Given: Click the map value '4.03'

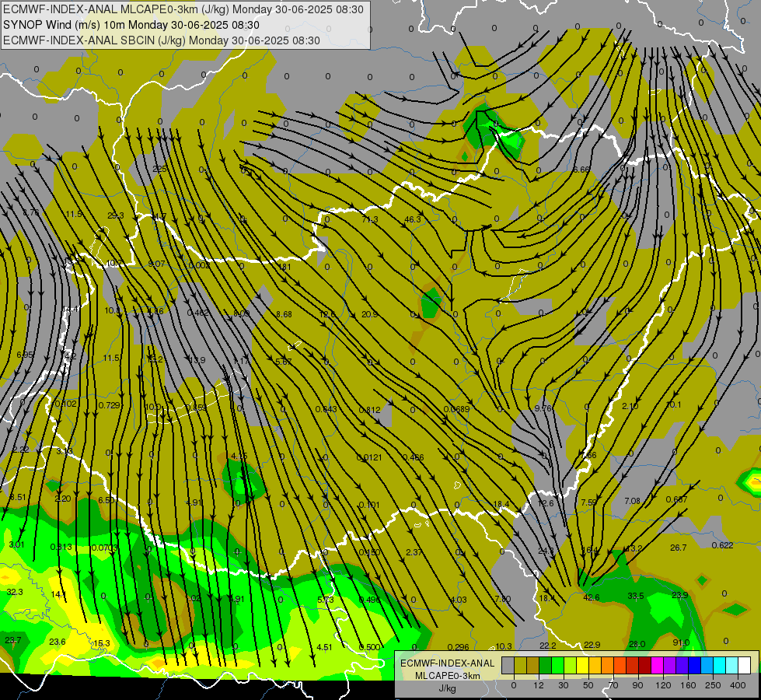Looking at the screenshot, I should pos(458,600).
